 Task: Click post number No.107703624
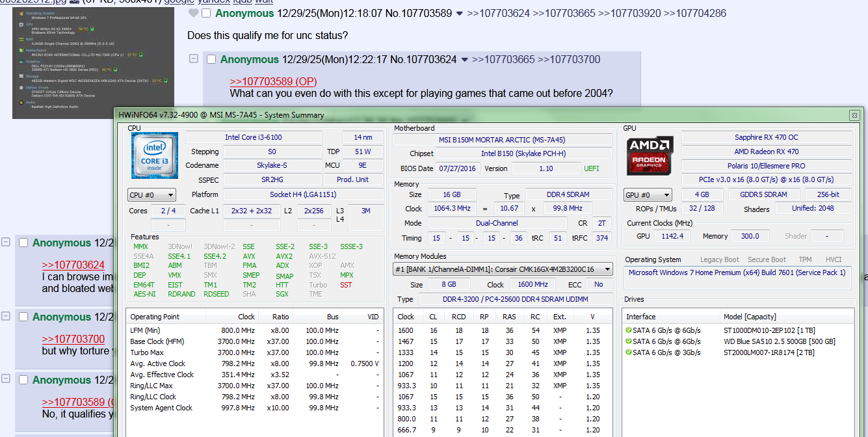tap(424, 59)
